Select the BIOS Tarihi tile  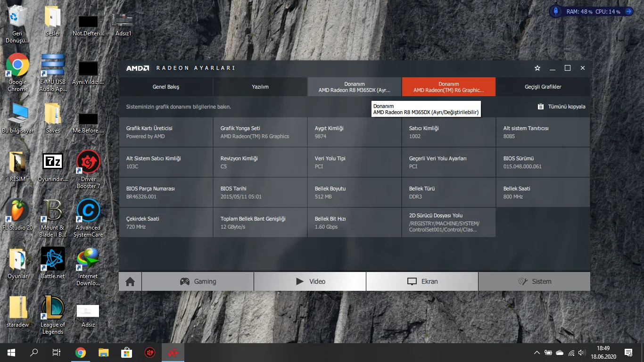tap(260, 192)
